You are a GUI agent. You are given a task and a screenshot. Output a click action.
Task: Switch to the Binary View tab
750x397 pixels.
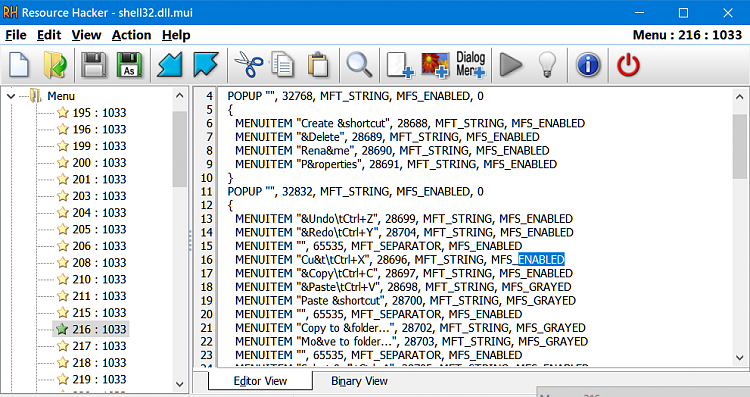(x=359, y=381)
